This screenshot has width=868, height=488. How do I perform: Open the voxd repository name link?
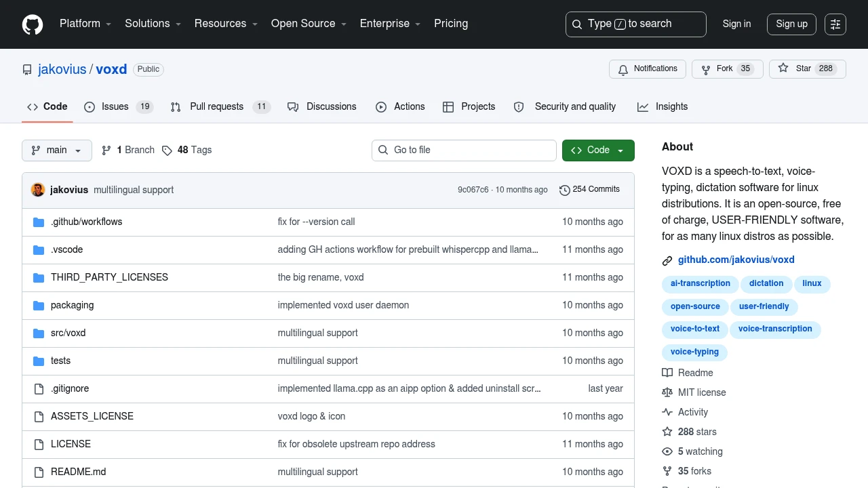coord(111,69)
